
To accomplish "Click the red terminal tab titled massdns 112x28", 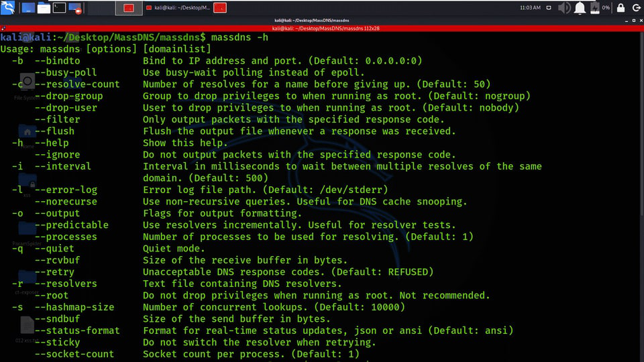I will (325, 28).
